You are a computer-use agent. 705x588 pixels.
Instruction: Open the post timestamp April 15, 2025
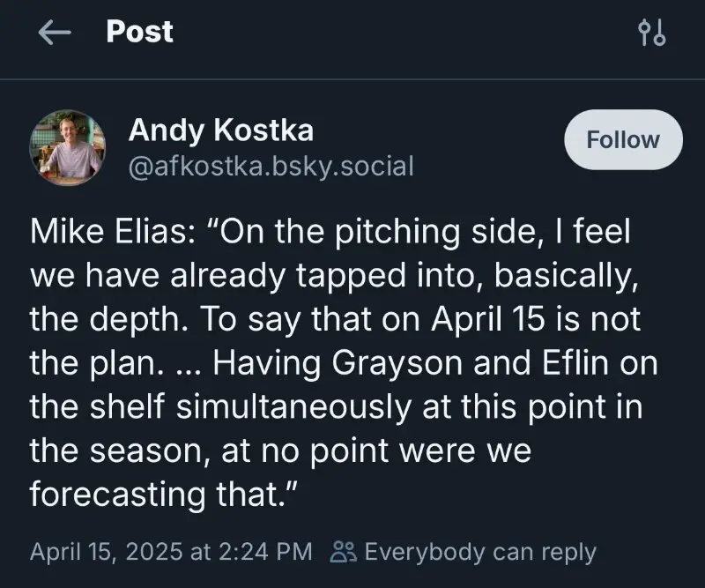coord(108,553)
